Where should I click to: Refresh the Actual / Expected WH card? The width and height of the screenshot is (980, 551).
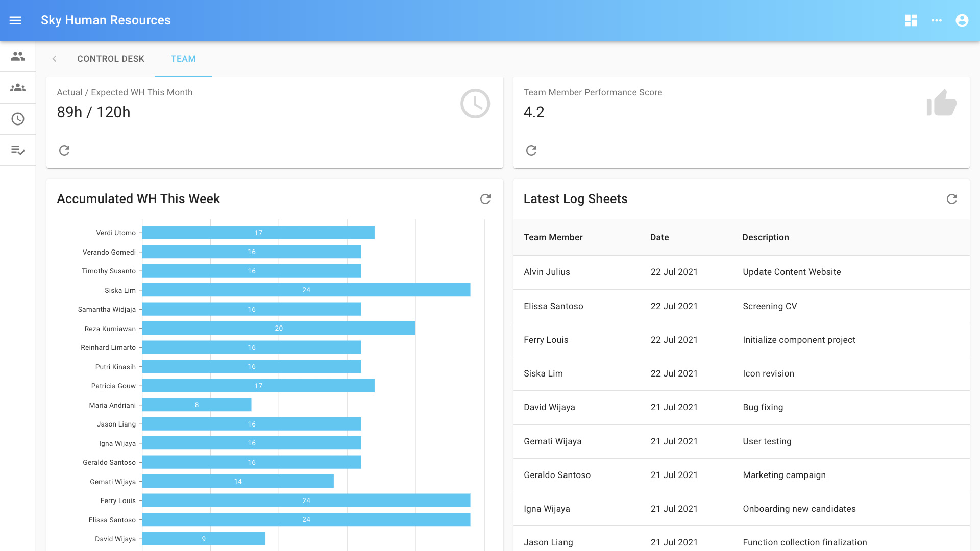point(64,151)
